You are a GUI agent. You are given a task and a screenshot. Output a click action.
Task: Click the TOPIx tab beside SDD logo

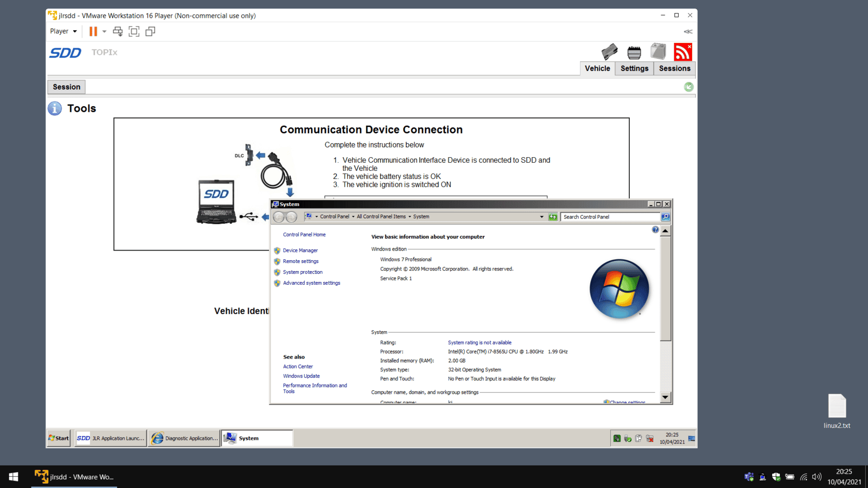[x=104, y=52]
